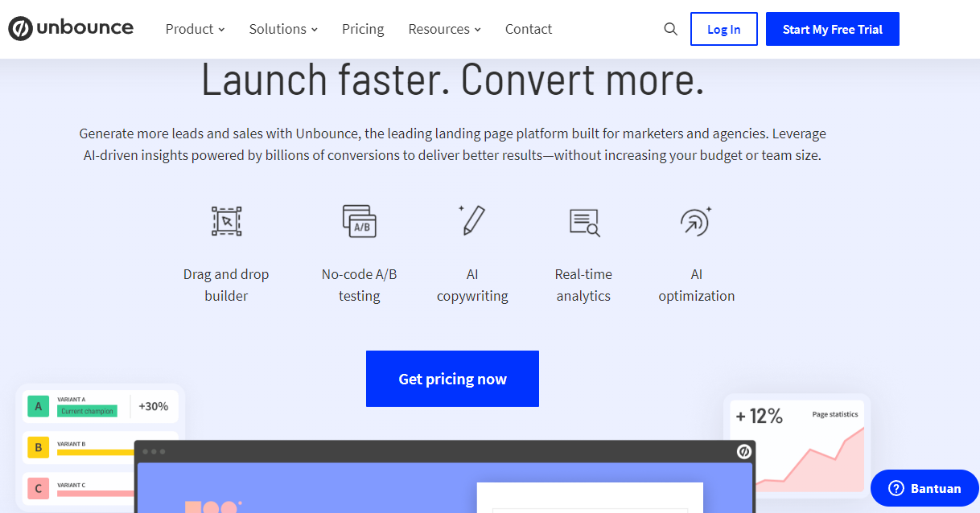Expand the Product dropdown menu
The image size is (980, 513).
pyautogui.click(x=196, y=29)
